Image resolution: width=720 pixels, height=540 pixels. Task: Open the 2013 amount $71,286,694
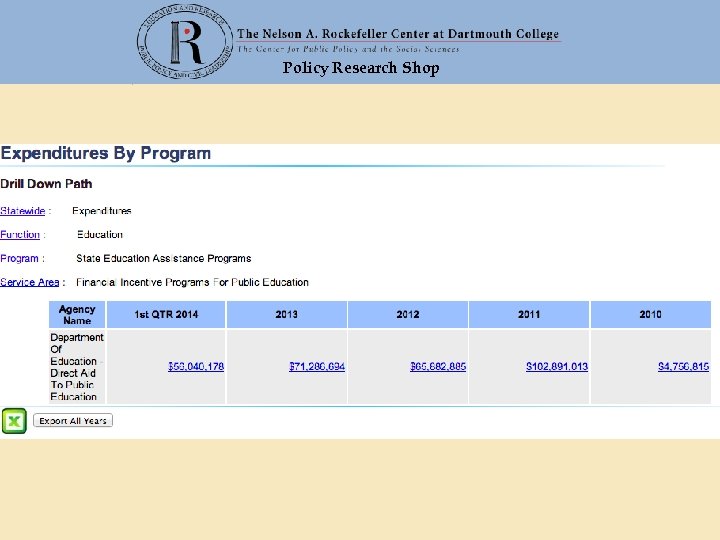pyautogui.click(x=317, y=366)
